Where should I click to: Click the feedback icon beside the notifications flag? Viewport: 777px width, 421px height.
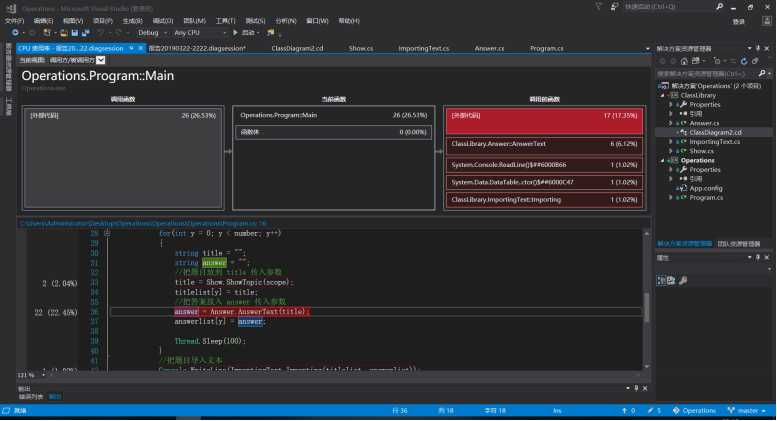coord(614,6)
